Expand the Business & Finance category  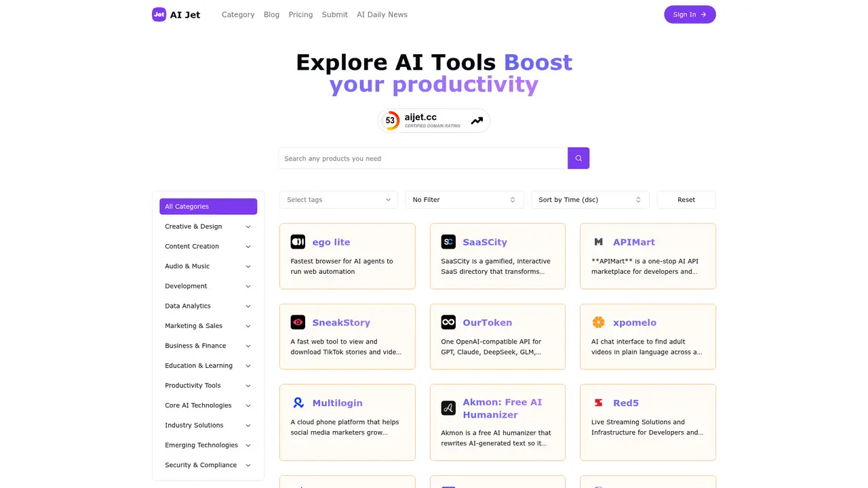[x=208, y=346]
